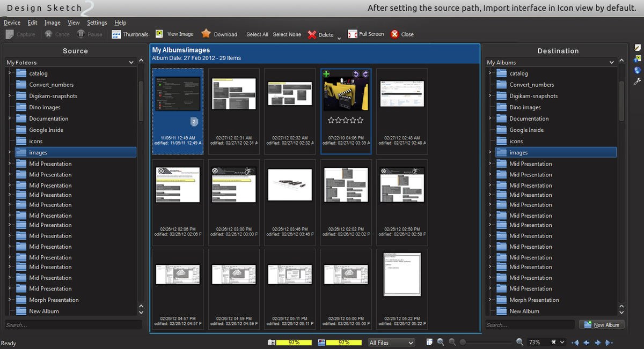Click the red X Delete icon
The width and height of the screenshot is (644, 349).
click(x=312, y=34)
